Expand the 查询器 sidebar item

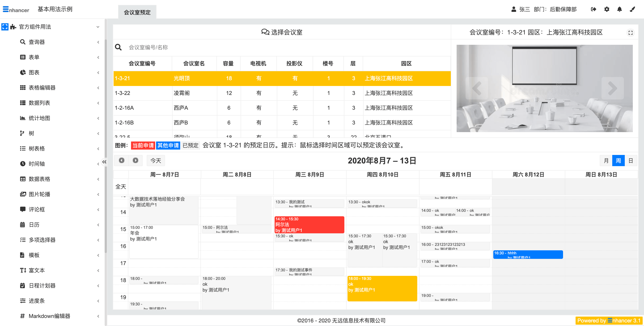[36, 42]
